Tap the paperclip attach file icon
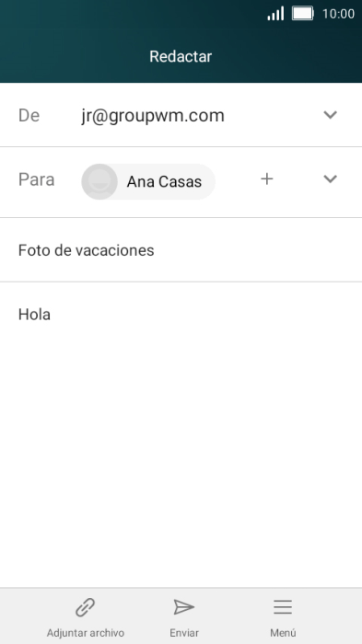The image size is (362, 644). click(x=85, y=607)
